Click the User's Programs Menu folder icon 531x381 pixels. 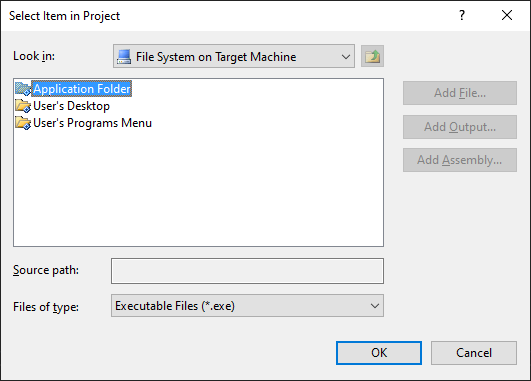tap(23, 123)
